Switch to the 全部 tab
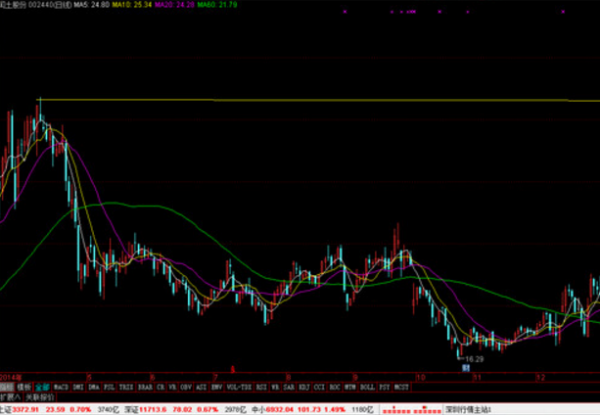 pos(42,387)
